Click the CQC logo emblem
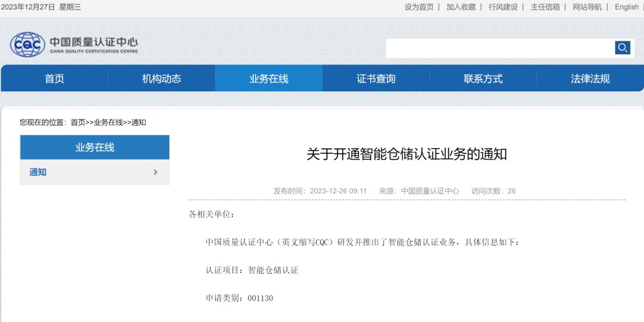 [x=28, y=44]
